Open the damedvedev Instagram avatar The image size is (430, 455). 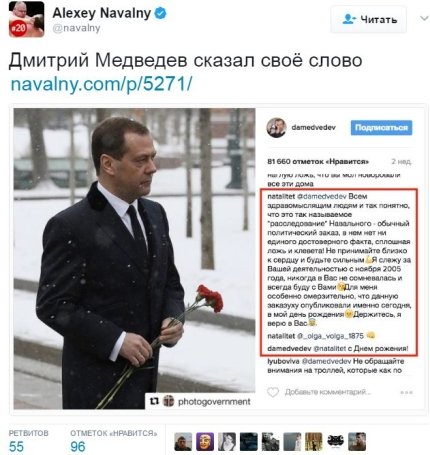tap(276, 127)
